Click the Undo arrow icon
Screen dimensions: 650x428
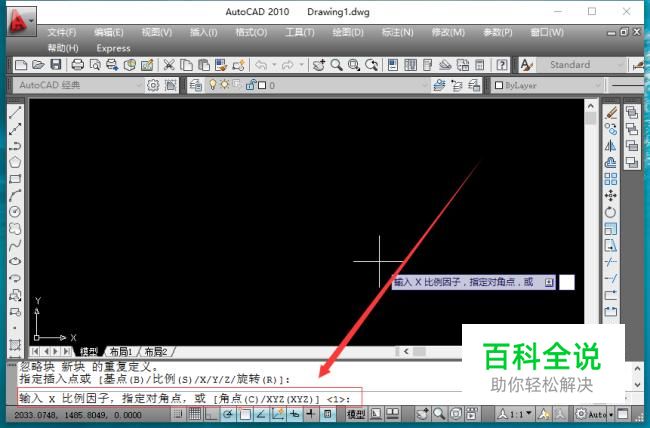click(x=261, y=65)
